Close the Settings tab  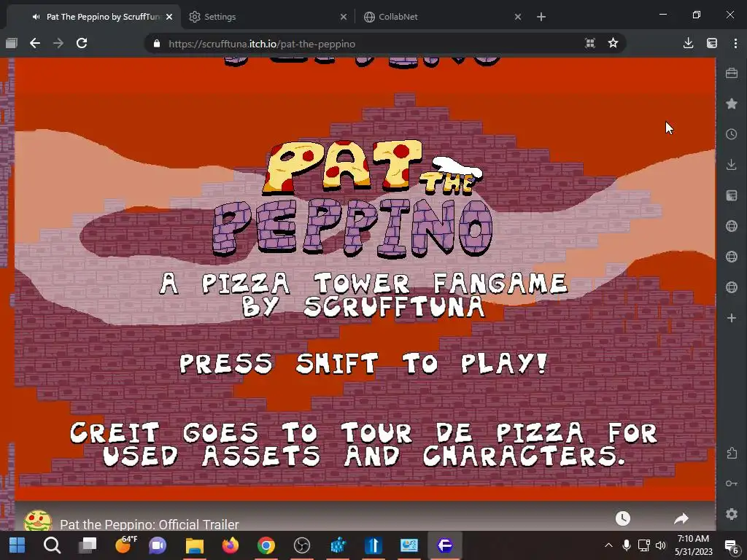pyautogui.click(x=344, y=17)
